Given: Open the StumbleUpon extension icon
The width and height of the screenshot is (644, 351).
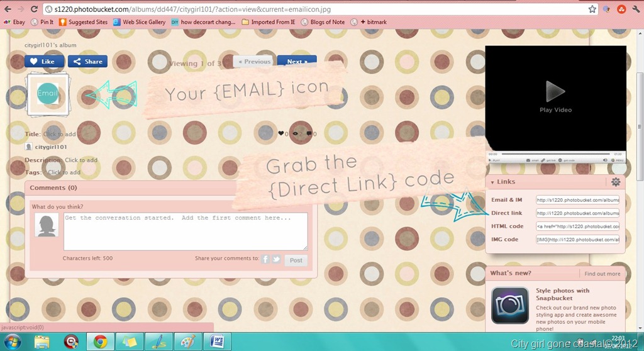Looking at the screenshot, I should coord(621,9).
